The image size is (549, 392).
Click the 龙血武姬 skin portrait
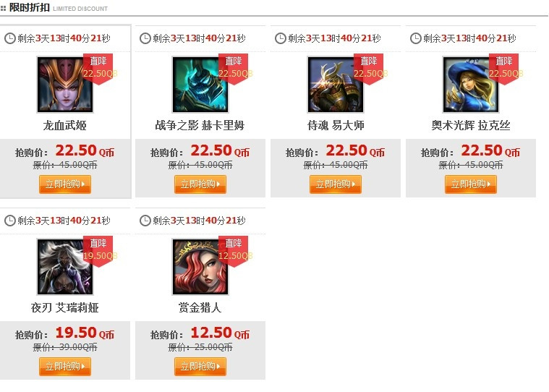tap(65, 85)
